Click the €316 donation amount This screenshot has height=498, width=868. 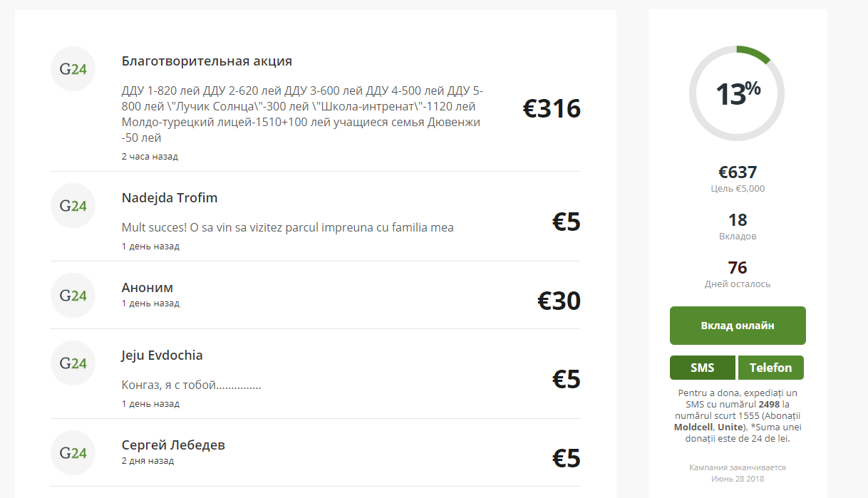[x=552, y=109]
